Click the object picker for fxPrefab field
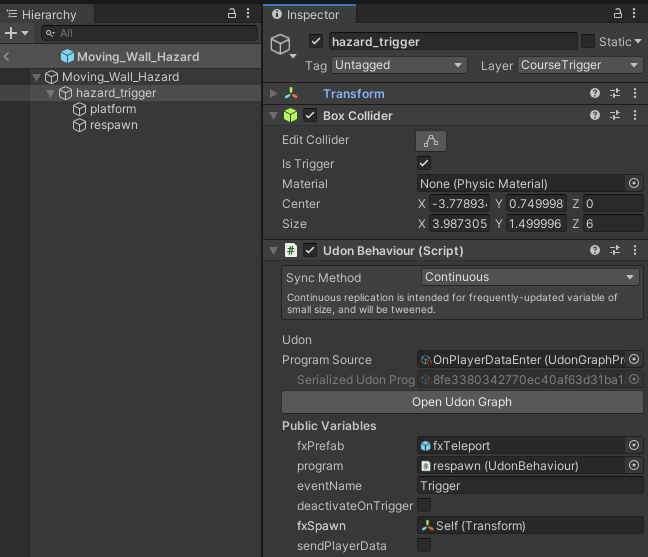The width and height of the screenshot is (648, 557). 633,446
